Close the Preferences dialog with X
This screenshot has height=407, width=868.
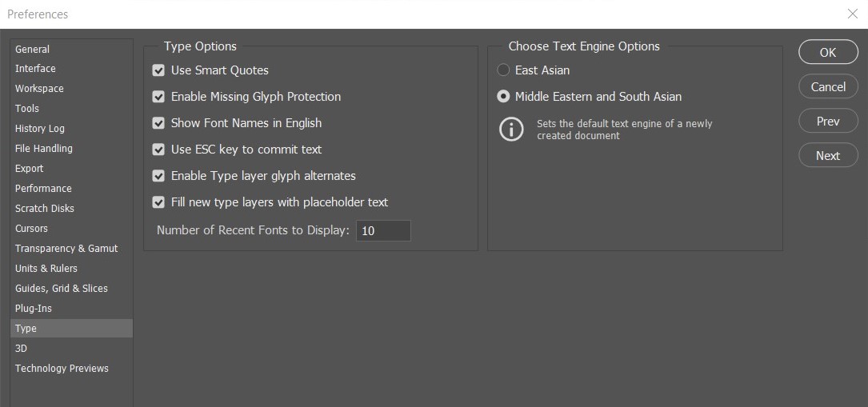[x=852, y=14]
